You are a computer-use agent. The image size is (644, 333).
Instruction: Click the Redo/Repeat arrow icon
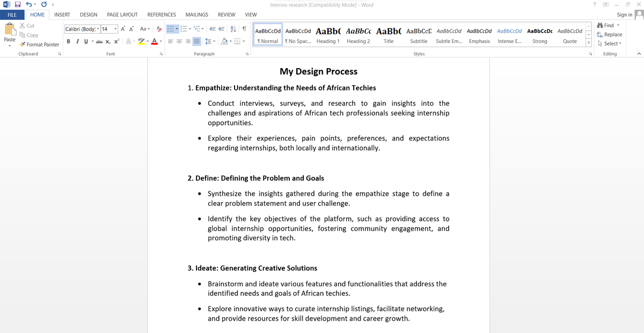(43, 5)
